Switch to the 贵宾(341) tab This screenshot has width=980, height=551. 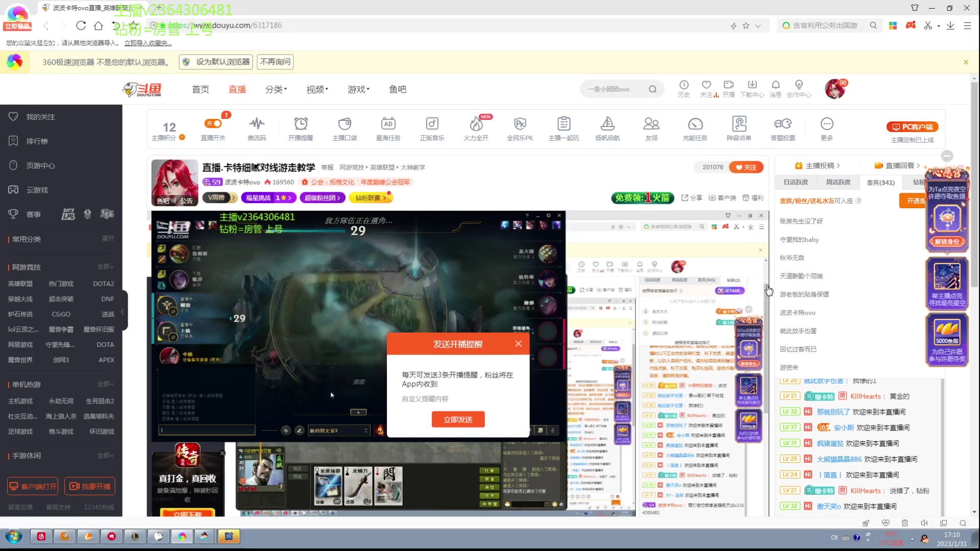880,182
